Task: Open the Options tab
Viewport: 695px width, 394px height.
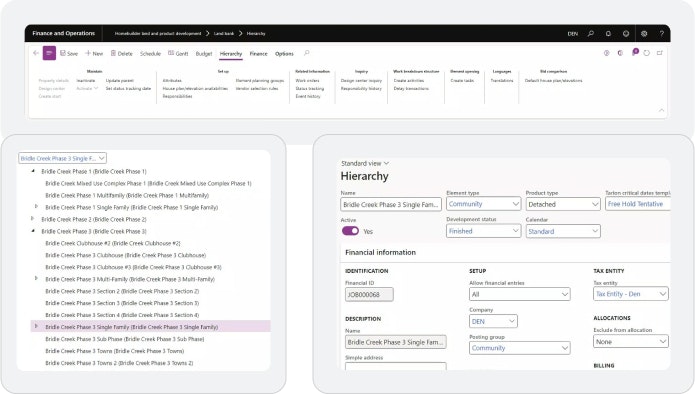Action: point(284,54)
